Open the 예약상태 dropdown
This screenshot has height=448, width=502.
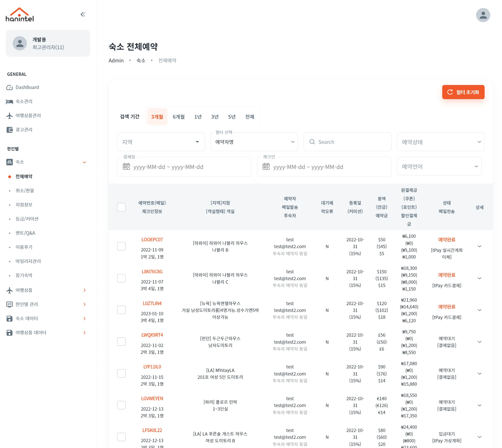tap(441, 142)
